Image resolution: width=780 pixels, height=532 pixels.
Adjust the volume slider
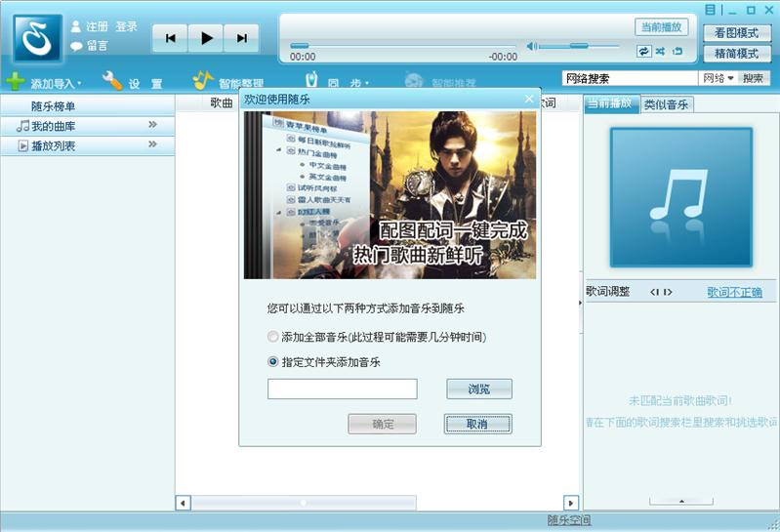tap(579, 46)
